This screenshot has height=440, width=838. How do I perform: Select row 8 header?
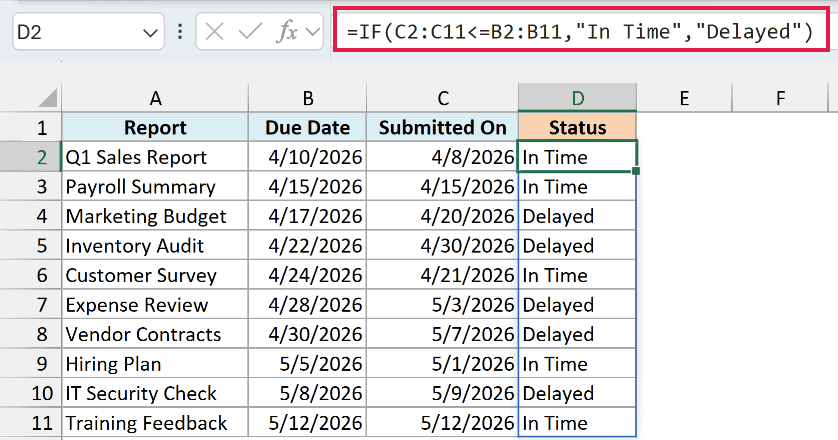[31, 334]
